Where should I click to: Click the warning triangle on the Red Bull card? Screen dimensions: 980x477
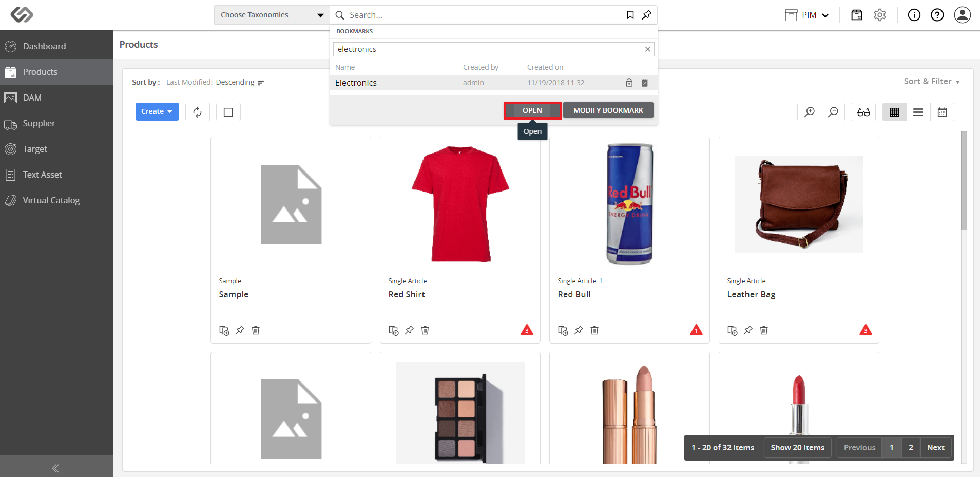pos(696,330)
